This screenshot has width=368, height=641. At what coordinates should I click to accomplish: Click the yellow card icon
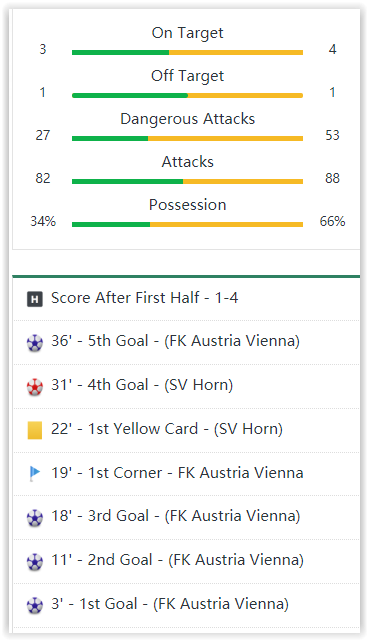pos(35,430)
